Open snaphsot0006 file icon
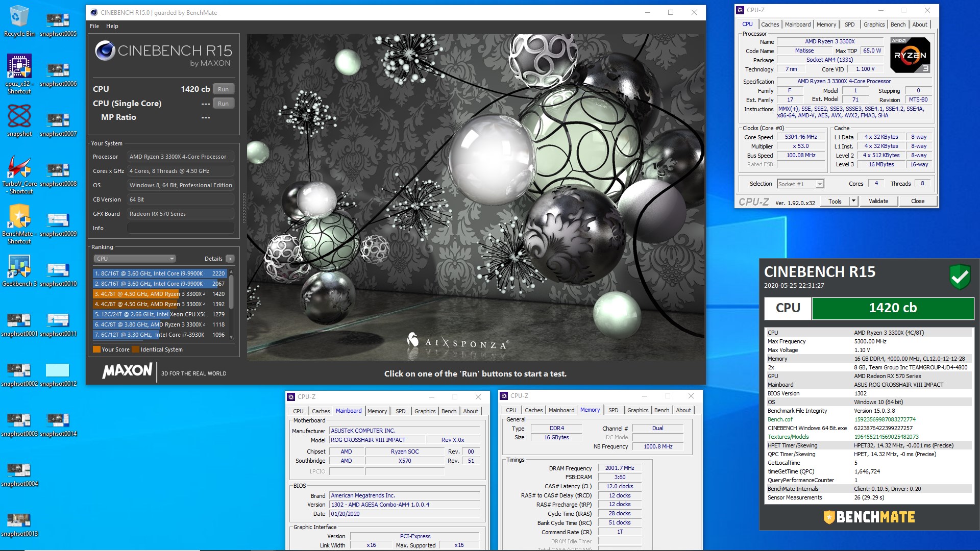Screen dimensions: 980x551 [58, 74]
